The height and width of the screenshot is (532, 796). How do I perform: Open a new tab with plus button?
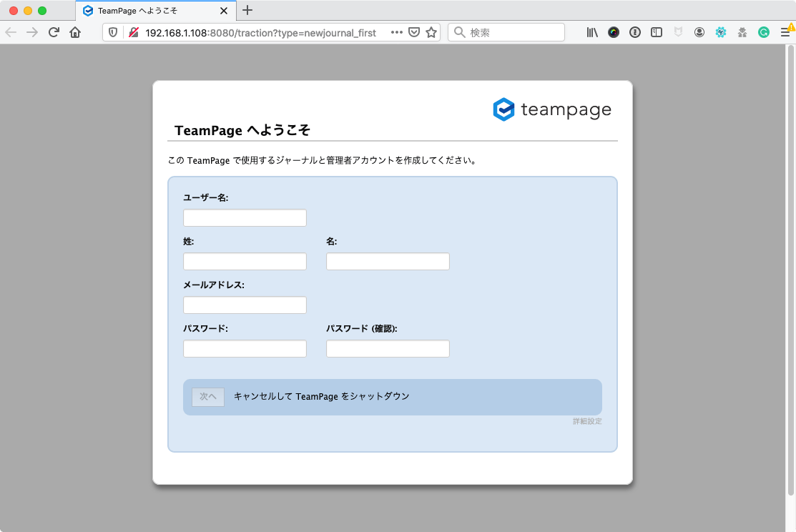(247, 10)
